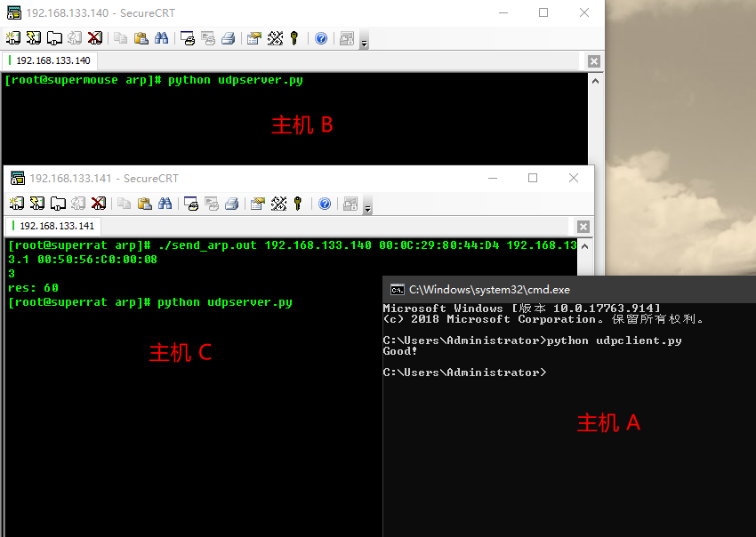Click 'Good!' output in cmd window
The width and height of the screenshot is (756, 537).
coord(399,351)
